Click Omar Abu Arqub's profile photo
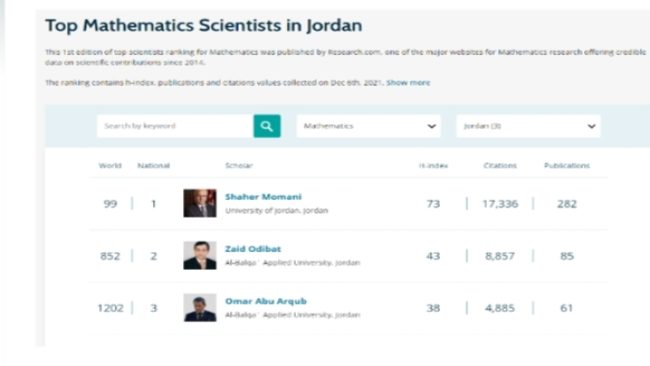650x366 pixels. click(200, 308)
